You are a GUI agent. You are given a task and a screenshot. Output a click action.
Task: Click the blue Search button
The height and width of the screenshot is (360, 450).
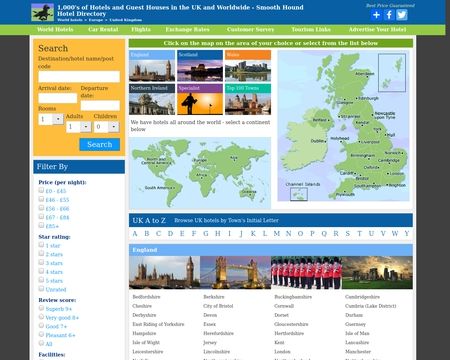100,144
